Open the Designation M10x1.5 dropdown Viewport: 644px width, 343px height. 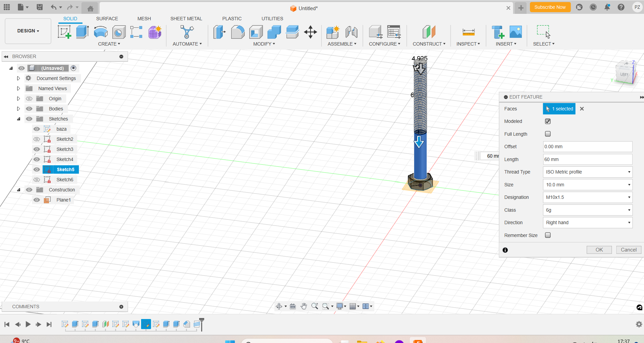tap(587, 197)
